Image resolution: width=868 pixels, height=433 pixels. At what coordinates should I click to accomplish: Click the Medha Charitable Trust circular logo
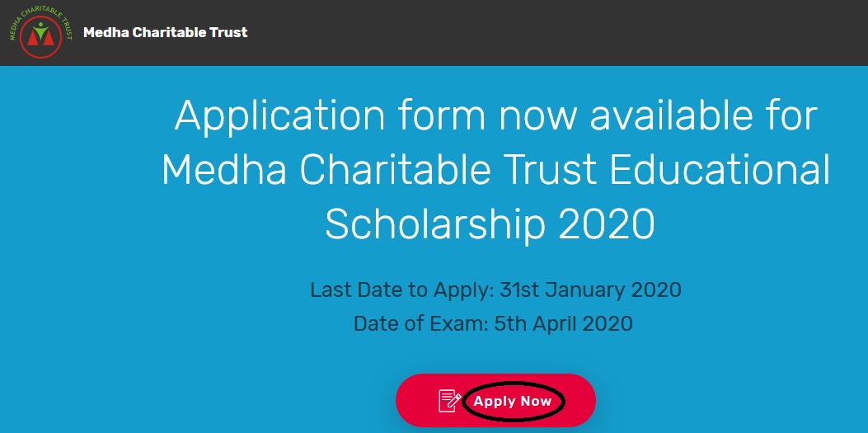[41, 32]
